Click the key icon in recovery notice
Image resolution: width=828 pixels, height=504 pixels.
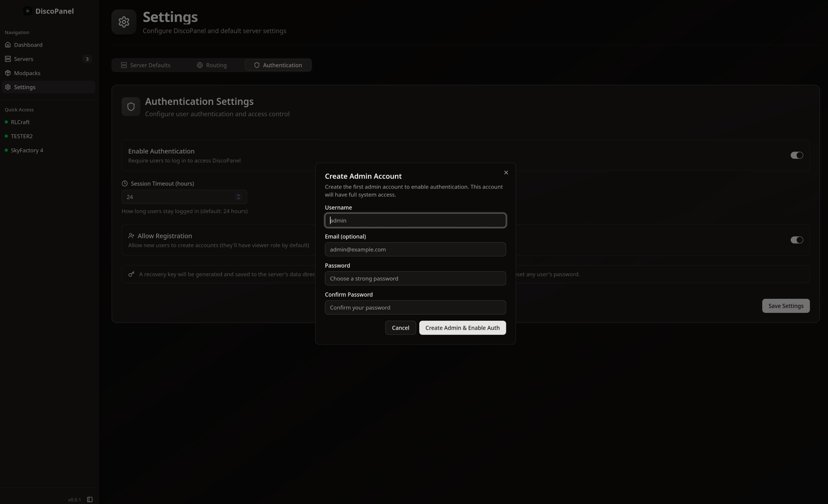(x=131, y=274)
